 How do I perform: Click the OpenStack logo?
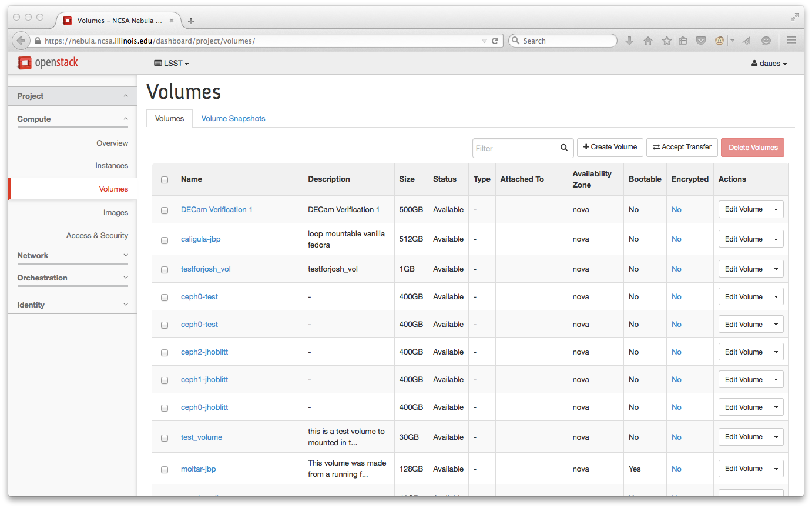click(x=48, y=62)
